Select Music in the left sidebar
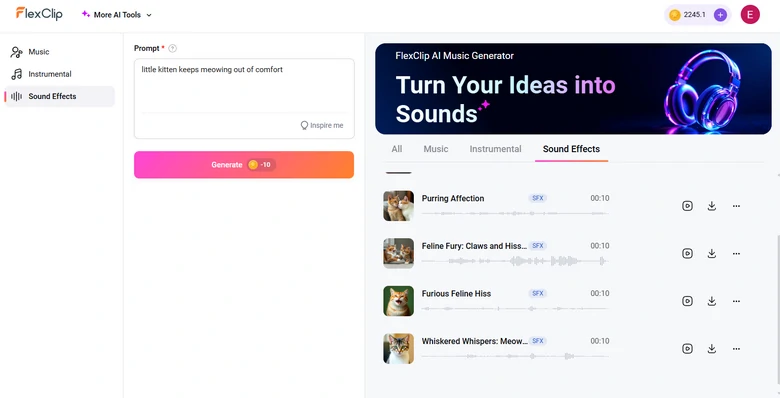The height and width of the screenshot is (398, 780). tap(59, 52)
